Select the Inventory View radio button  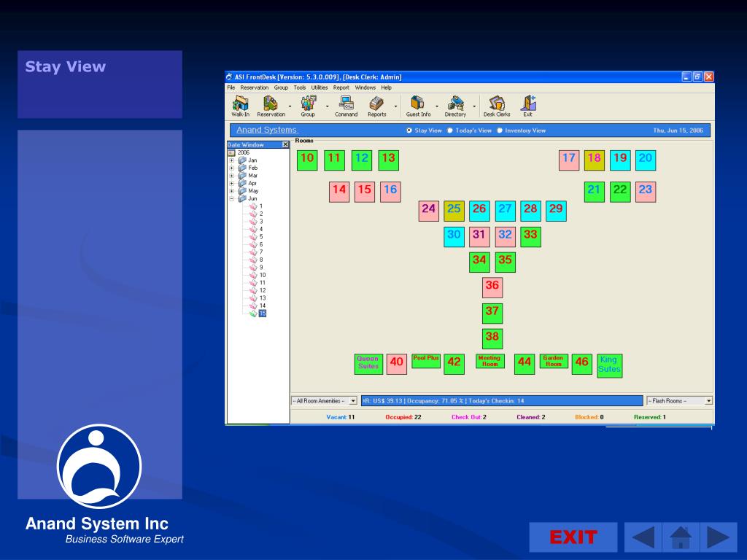[x=500, y=131]
